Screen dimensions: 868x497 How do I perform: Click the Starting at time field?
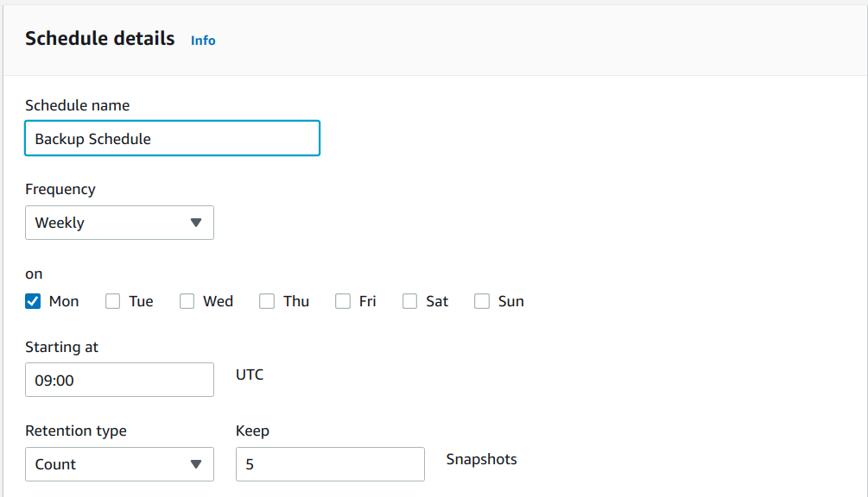tap(119, 380)
